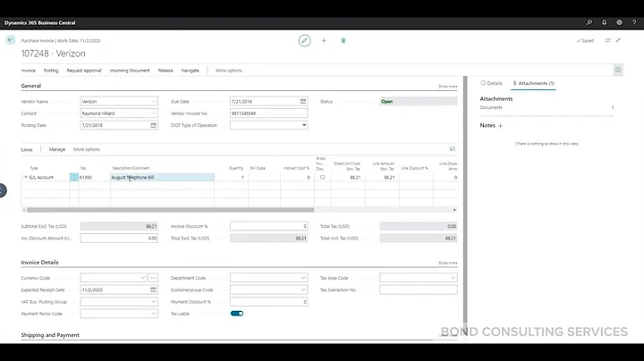
Task: Click the edit pencil icon
Action: 304,40
